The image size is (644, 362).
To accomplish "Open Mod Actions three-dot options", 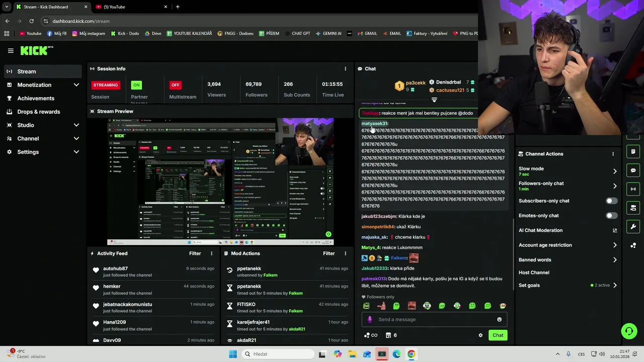I will tap(345, 253).
